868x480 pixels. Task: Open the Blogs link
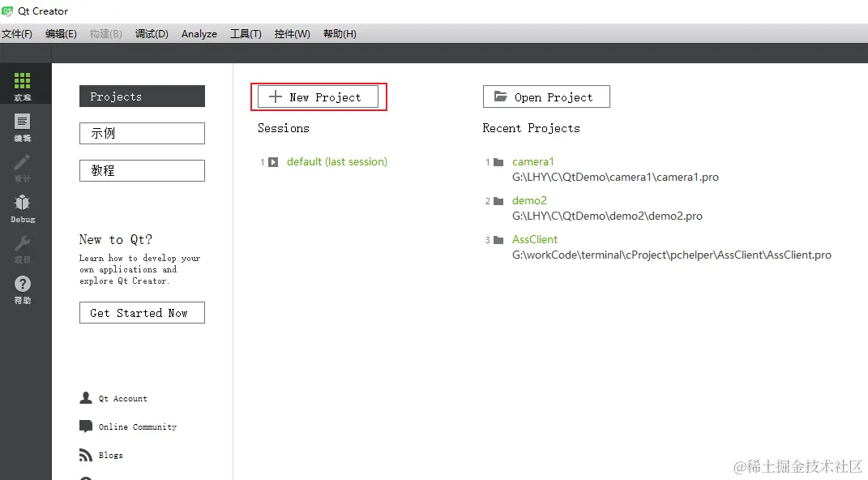click(111, 455)
